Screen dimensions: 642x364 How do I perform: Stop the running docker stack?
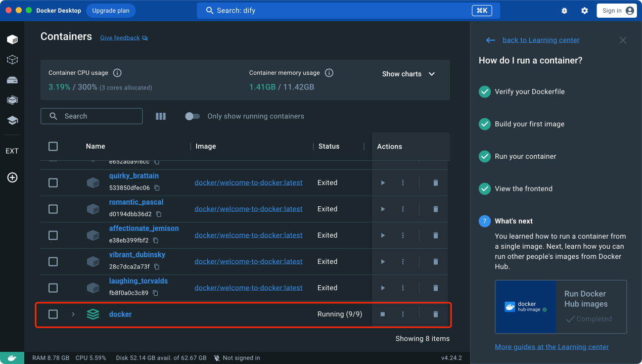coord(383,314)
